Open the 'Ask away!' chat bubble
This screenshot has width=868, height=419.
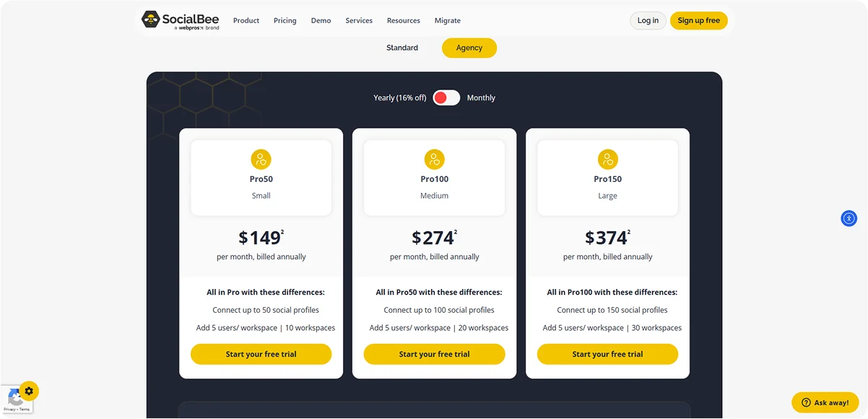825,402
